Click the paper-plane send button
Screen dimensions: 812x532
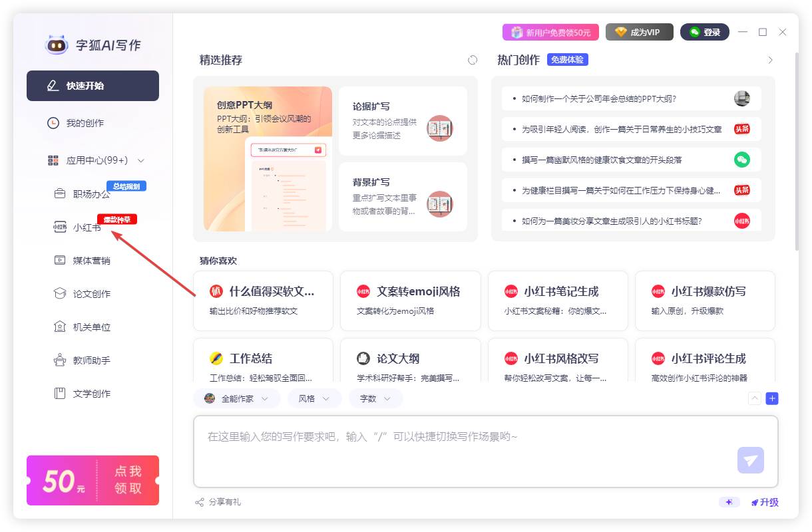[751, 460]
